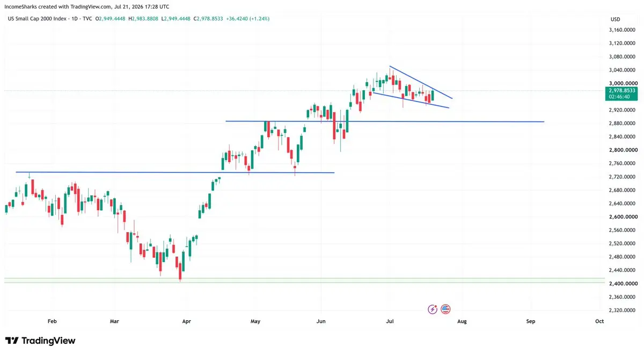Click the purple lightning events icon

[x=433, y=309]
